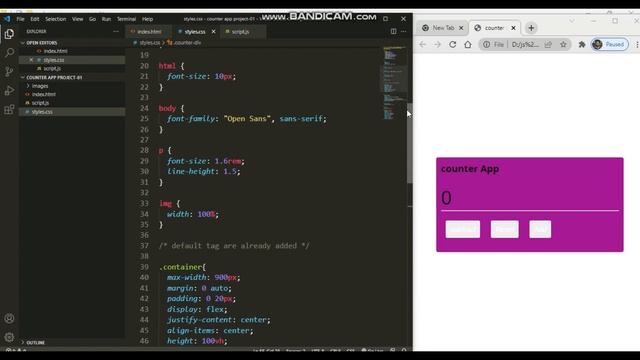Viewport: 640px width, 360px height.
Task: Click the editor vertical scrollbar thumb
Action: pyautogui.click(x=409, y=143)
